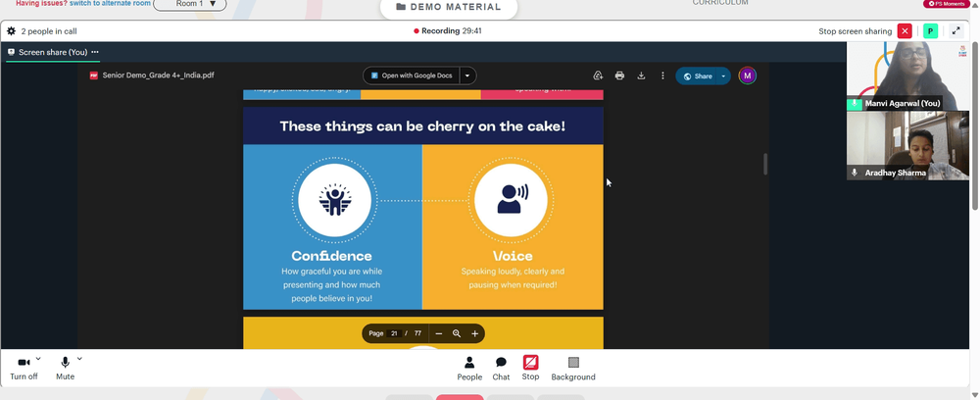Mute the microphone
This screenshot has height=400, width=980.
65,368
